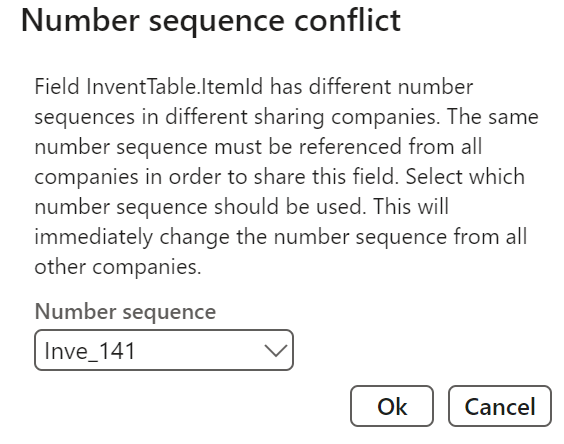Confirm the selection with Ok
The width and height of the screenshot is (564, 444).
[392, 406]
